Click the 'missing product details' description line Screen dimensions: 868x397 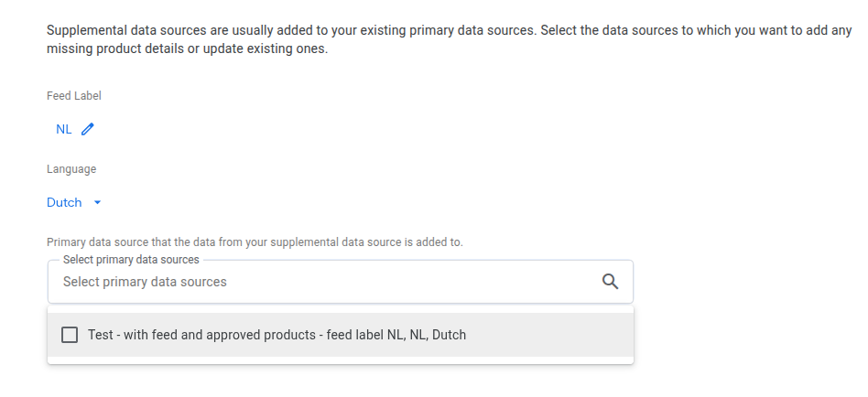point(187,48)
